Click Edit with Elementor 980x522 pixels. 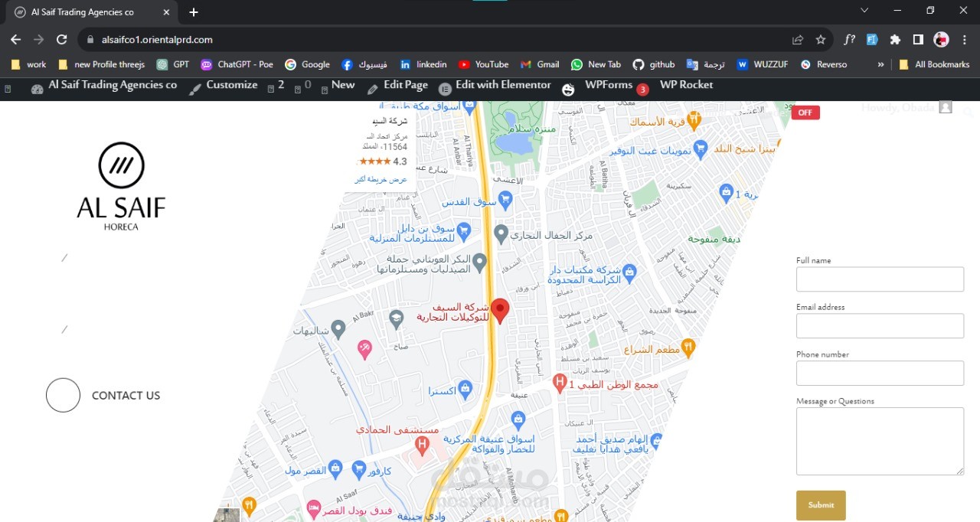495,86
